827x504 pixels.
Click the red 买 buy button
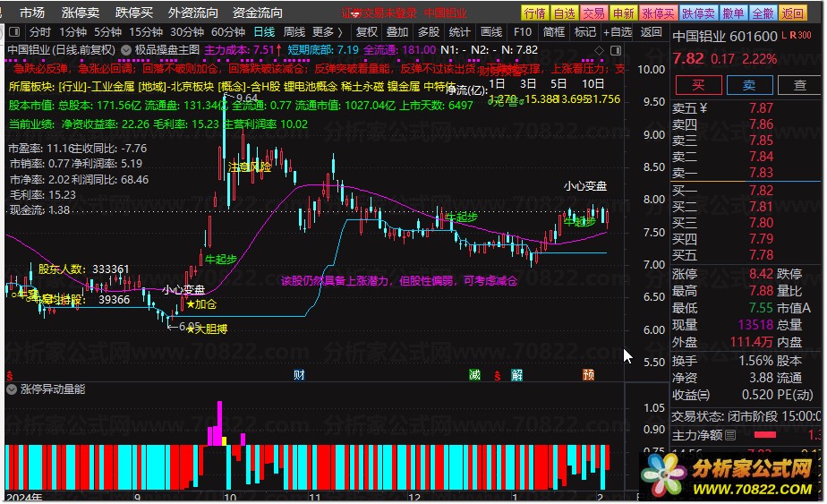(x=698, y=85)
